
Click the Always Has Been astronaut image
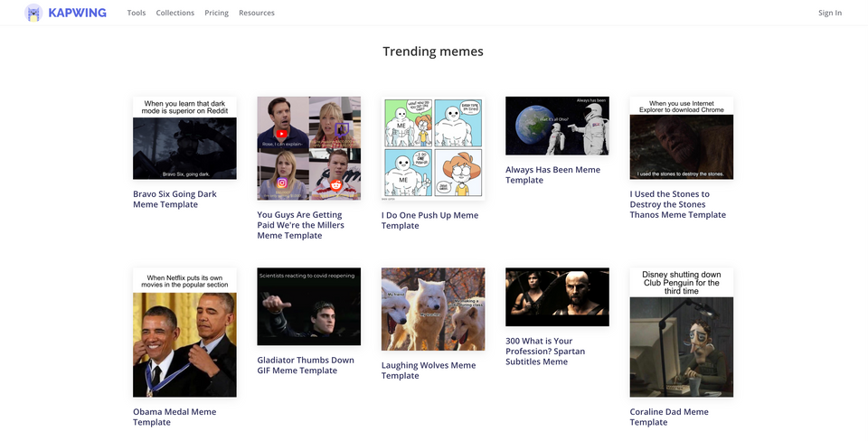(x=557, y=126)
